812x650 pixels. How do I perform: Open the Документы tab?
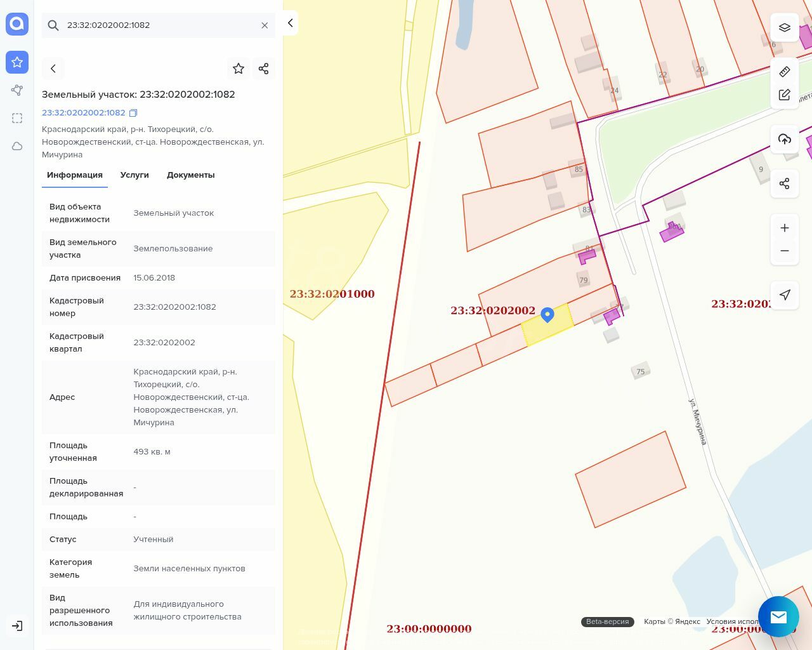[x=190, y=175]
